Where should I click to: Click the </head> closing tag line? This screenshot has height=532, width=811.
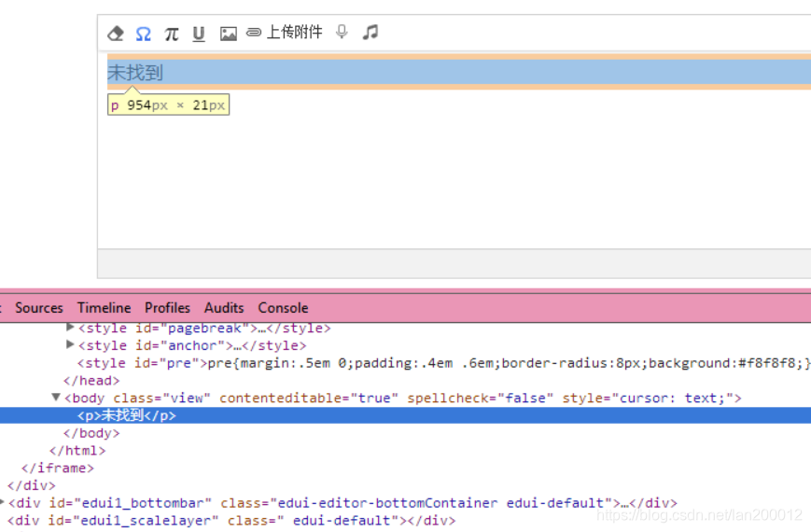[x=91, y=381]
